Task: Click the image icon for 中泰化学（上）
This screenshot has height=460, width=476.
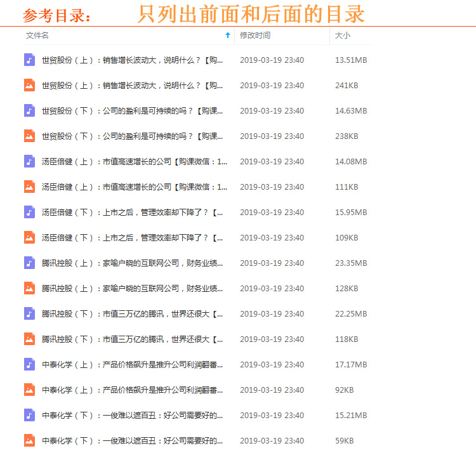Action: click(29, 390)
